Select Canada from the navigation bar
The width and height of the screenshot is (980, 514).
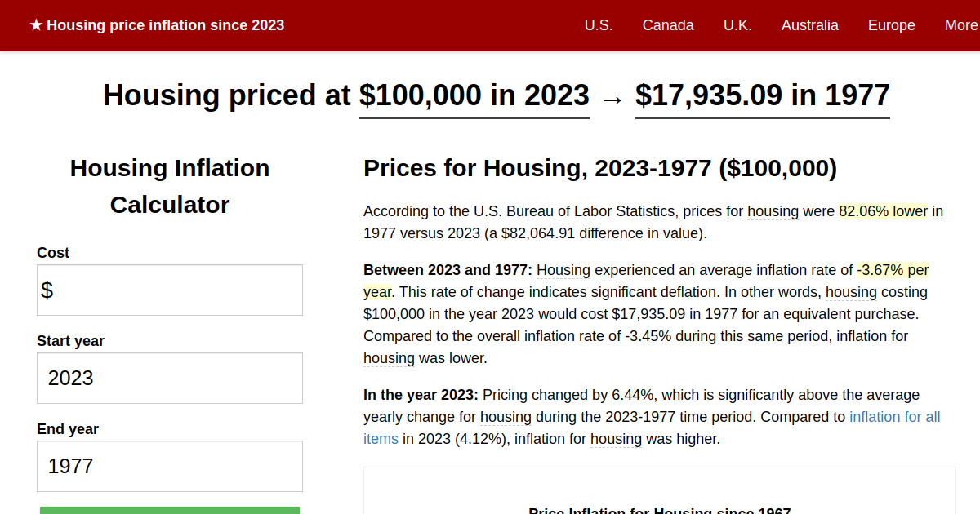pyautogui.click(x=668, y=25)
